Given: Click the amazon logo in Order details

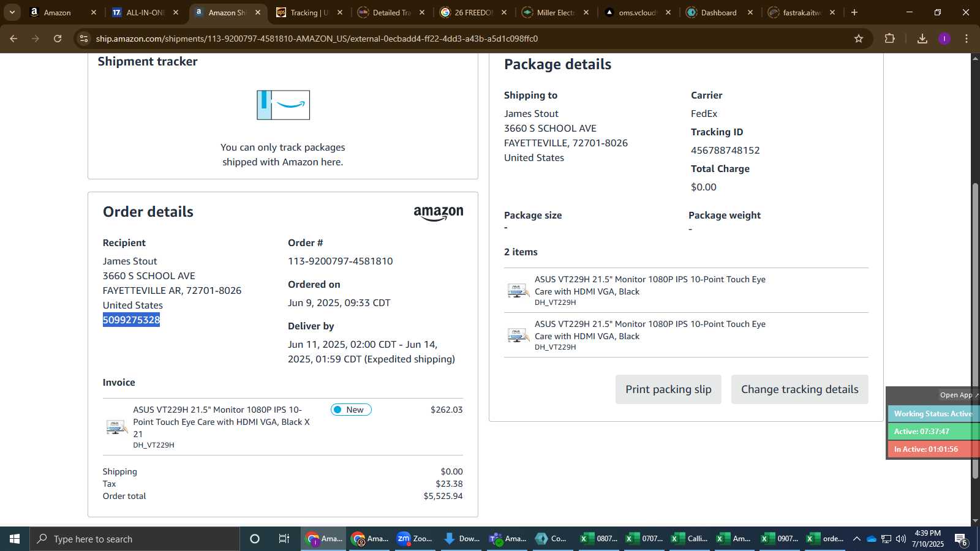Looking at the screenshot, I should (x=439, y=213).
